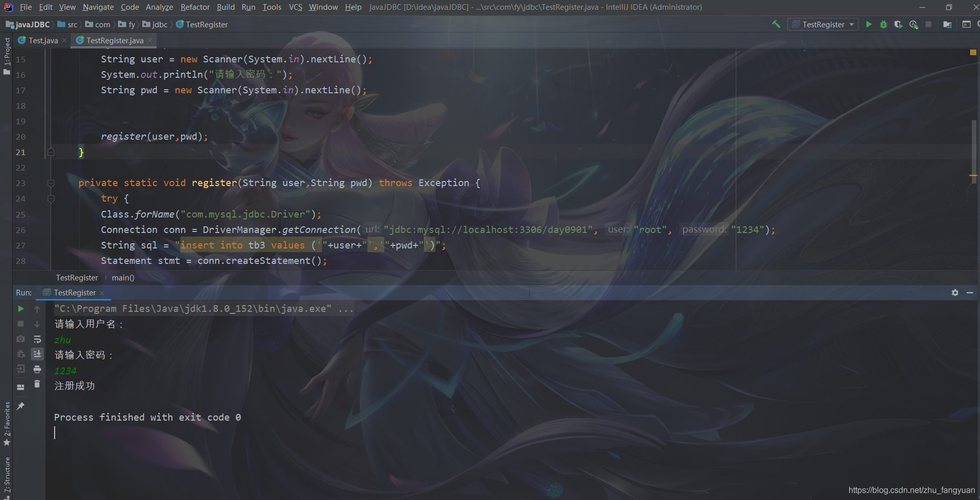This screenshot has width=980, height=500.
Task: Click the grey Stop icon in top toolbar
Action: (x=928, y=24)
